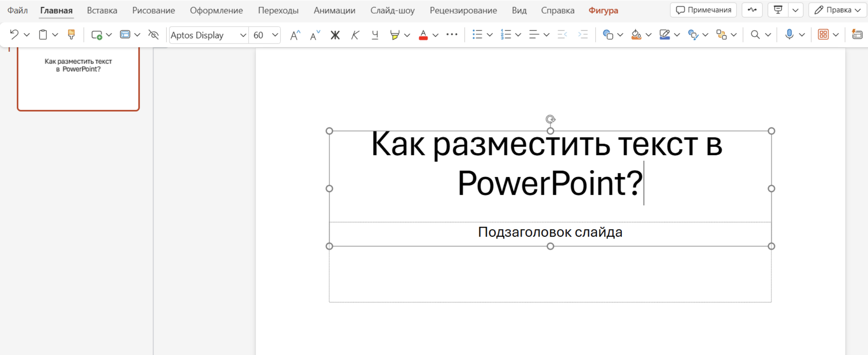
Task: Click the Shape Outline pencil icon
Action: click(x=665, y=35)
